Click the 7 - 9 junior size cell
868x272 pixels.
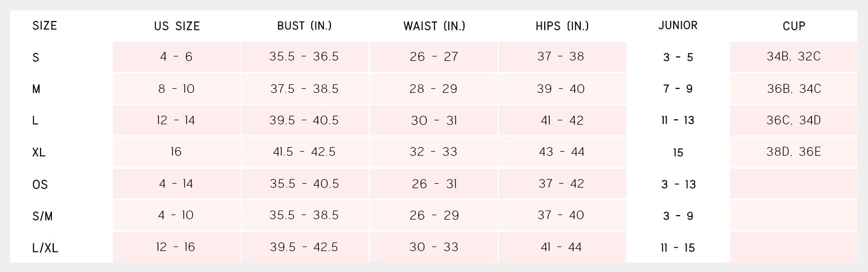tap(678, 89)
